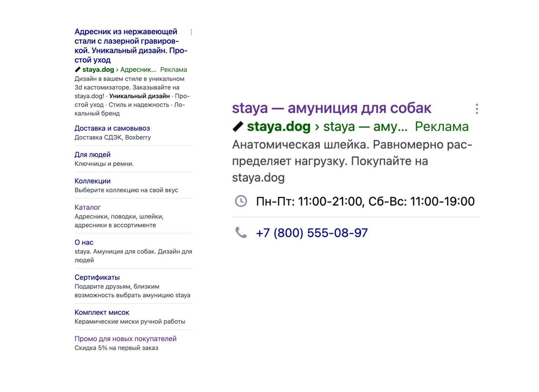Click the Выберите коллекцию на свой вкус text
Screen dimensions: 539x392
(126, 190)
